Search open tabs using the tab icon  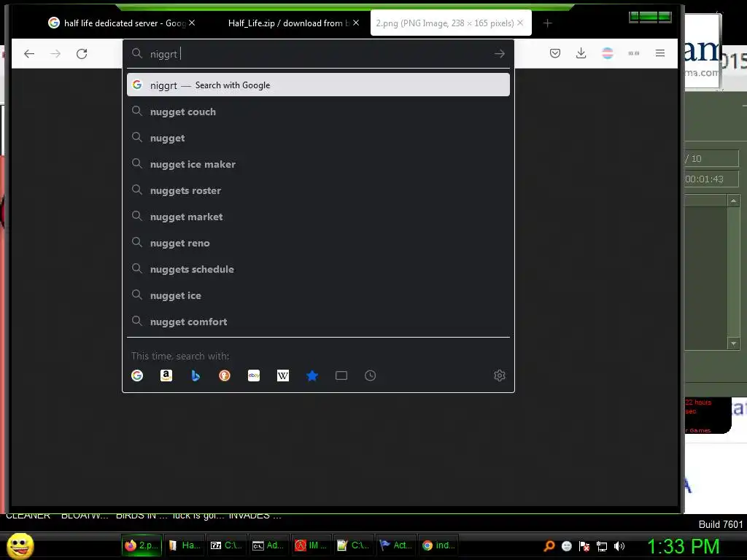pyautogui.click(x=341, y=376)
